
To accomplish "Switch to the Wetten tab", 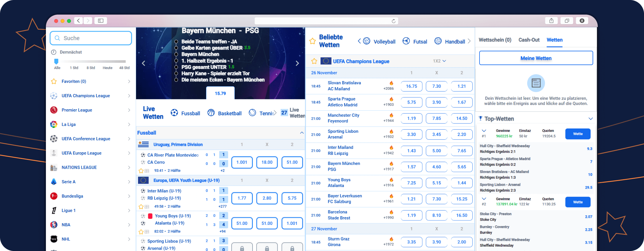I will pos(554,40).
